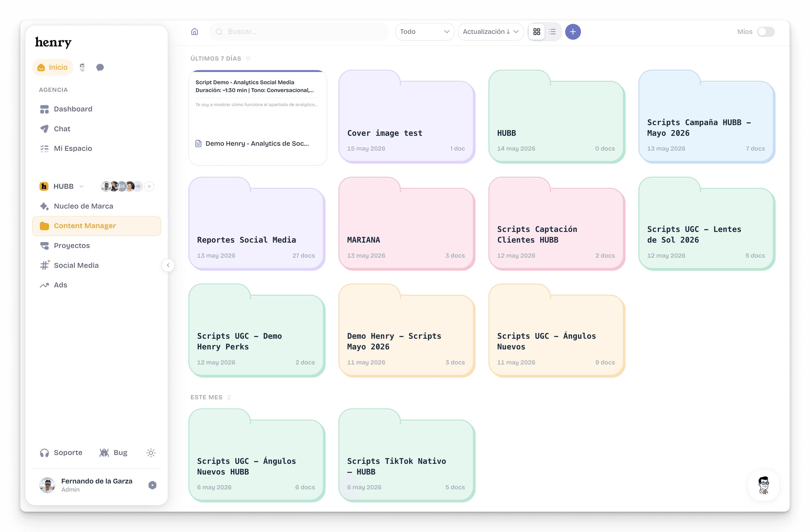Open Chat in the sidebar
Viewport: 810px width, 532px height.
coord(96,129)
